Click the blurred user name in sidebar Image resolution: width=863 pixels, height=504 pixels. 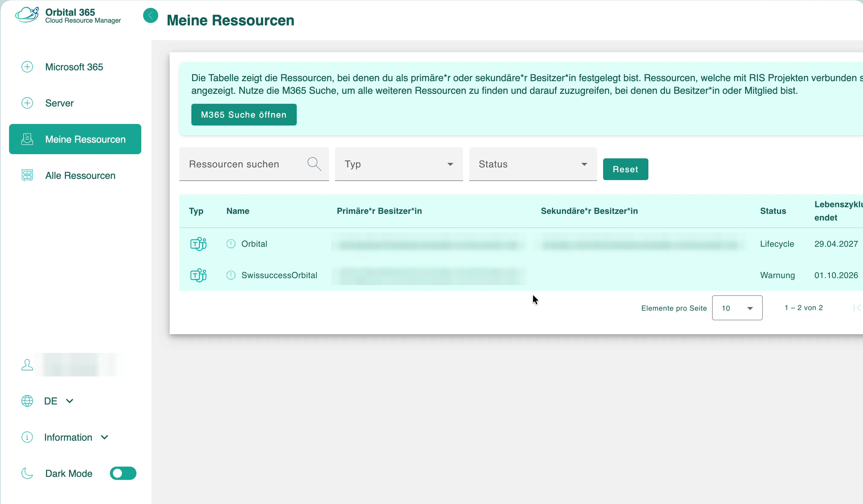tap(79, 365)
